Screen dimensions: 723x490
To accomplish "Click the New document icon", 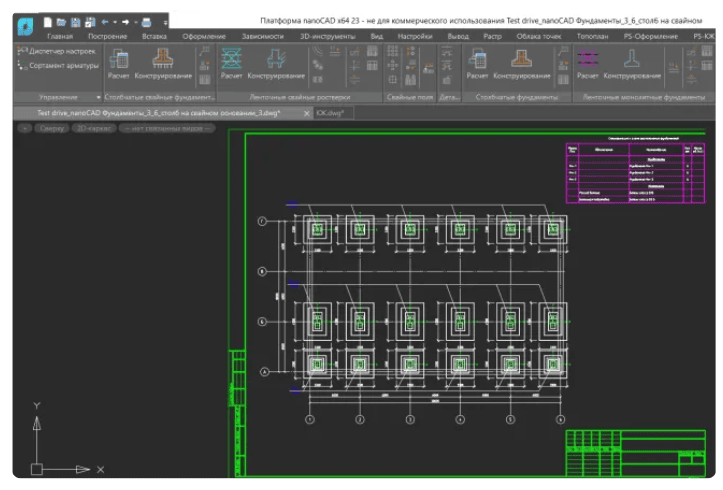I will click(x=47, y=21).
